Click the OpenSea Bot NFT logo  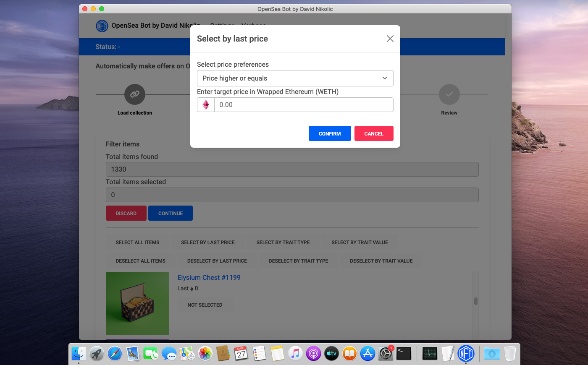(x=102, y=26)
